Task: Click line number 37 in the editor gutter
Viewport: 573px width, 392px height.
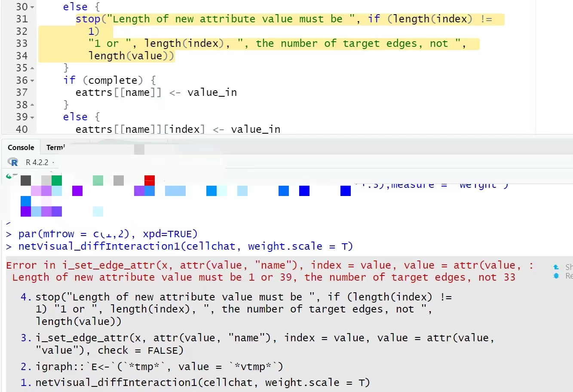Action: (22, 92)
